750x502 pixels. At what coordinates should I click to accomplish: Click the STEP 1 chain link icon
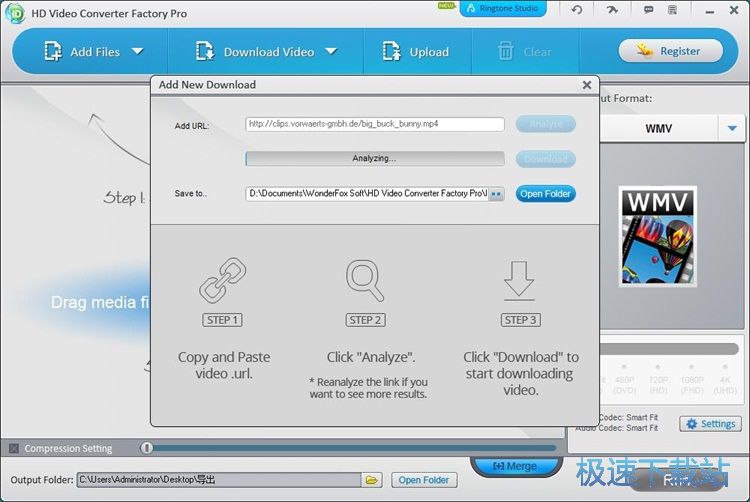click(222, 280)
